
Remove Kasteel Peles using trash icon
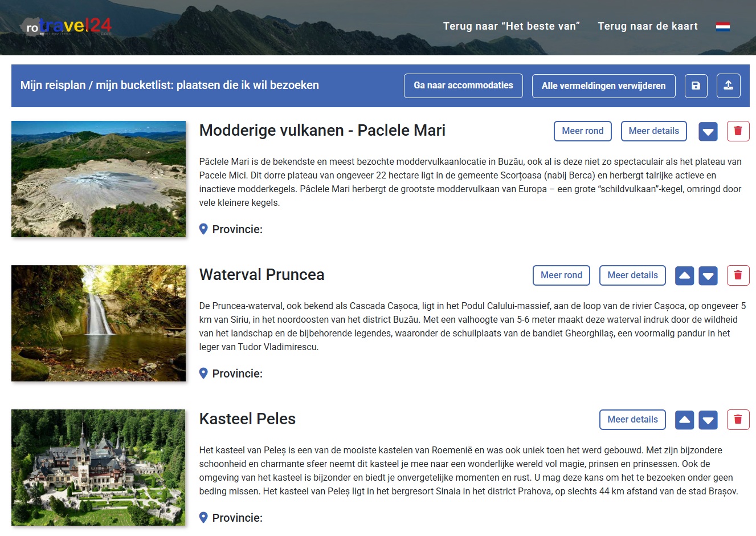click(738, 420)
